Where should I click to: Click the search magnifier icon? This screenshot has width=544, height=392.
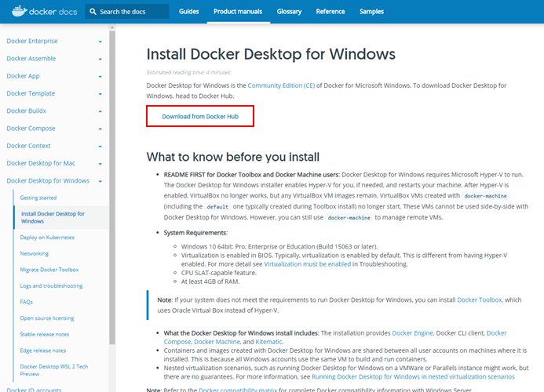(93, 12)
